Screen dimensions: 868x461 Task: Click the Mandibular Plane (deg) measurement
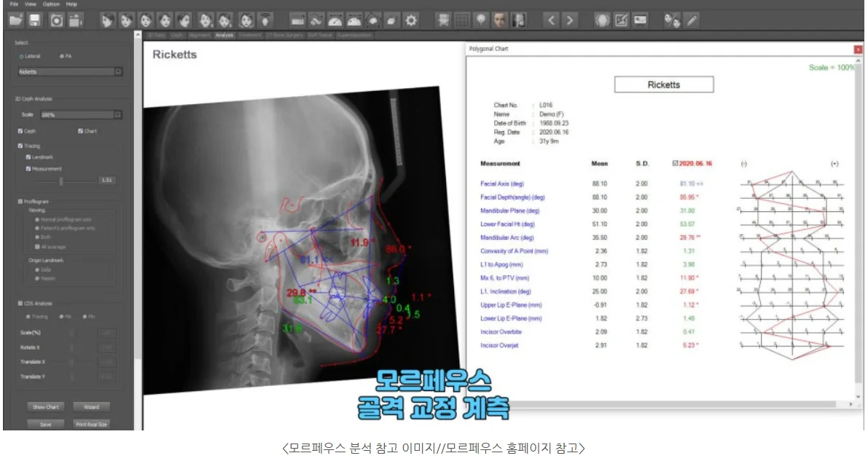(510, 211)
